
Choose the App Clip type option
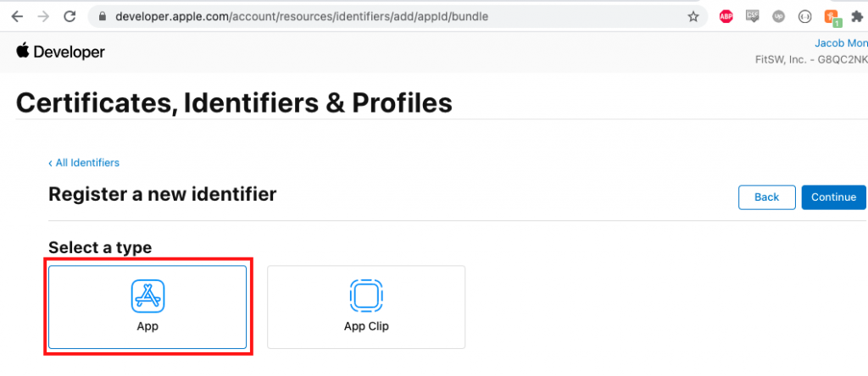click(366, 307)
